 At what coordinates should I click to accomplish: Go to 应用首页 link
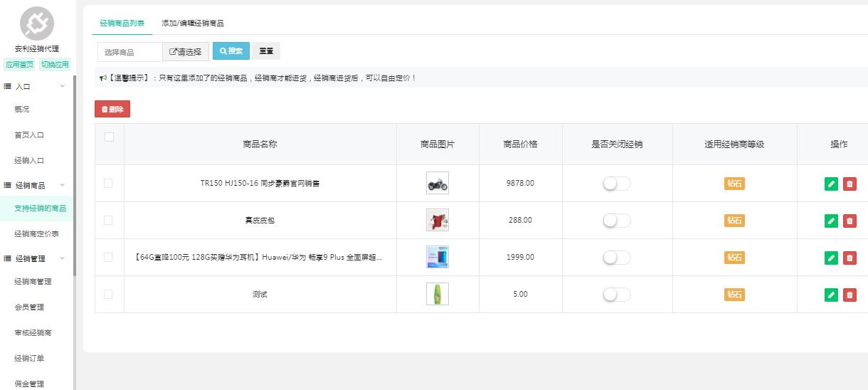(19, 65)
